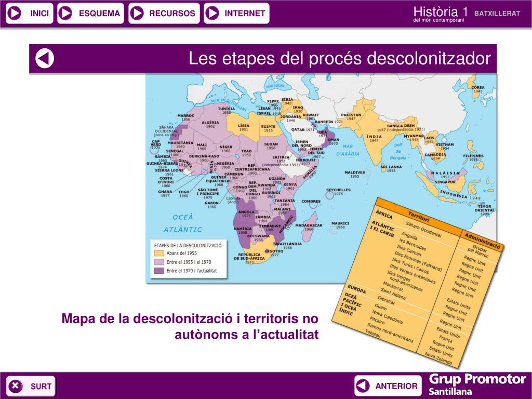The height and width of the screenshot is (399, 532).
Task: Click the 'Abans del 1955' legend swatch
Action: click(x=159, y=253)
